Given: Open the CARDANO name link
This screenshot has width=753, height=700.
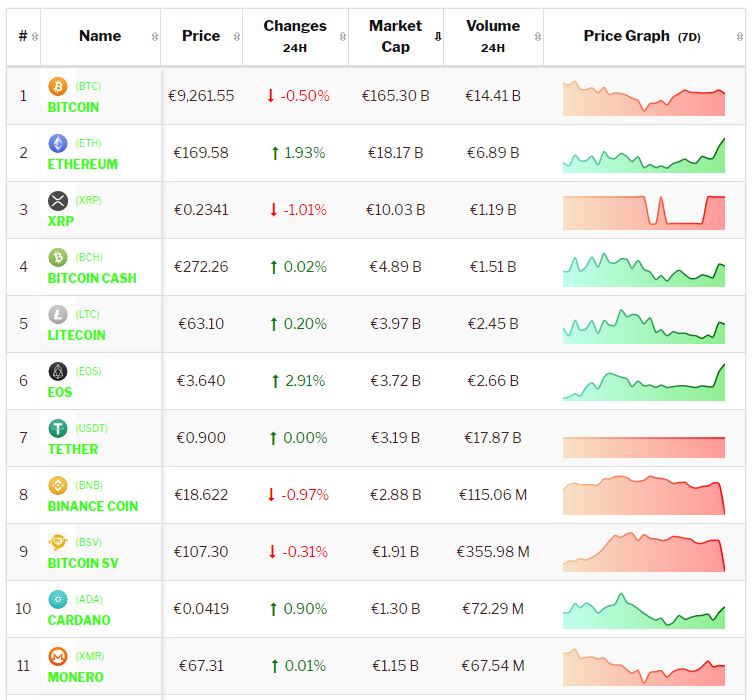Looking at the screenshot, I should tap(79, 620).
